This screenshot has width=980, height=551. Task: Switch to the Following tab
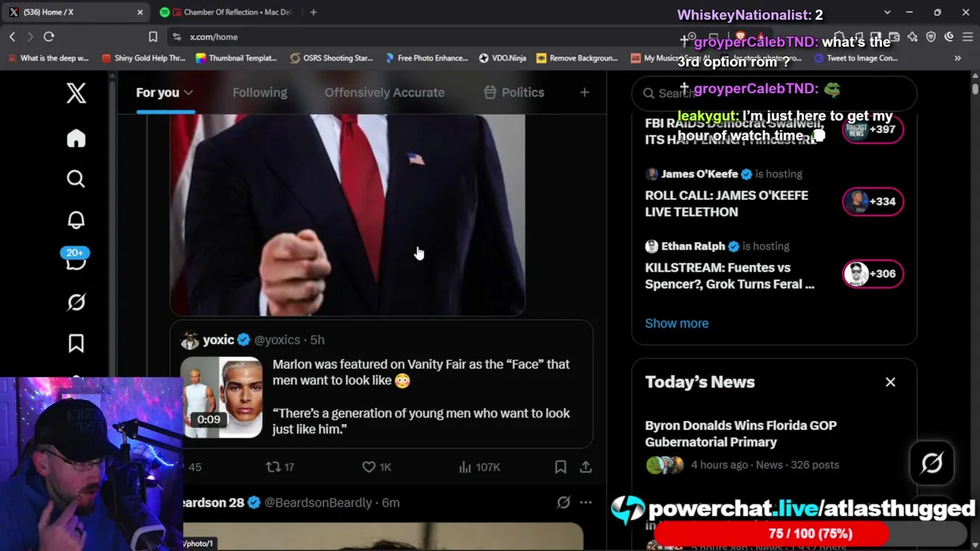tap(260, 93)
